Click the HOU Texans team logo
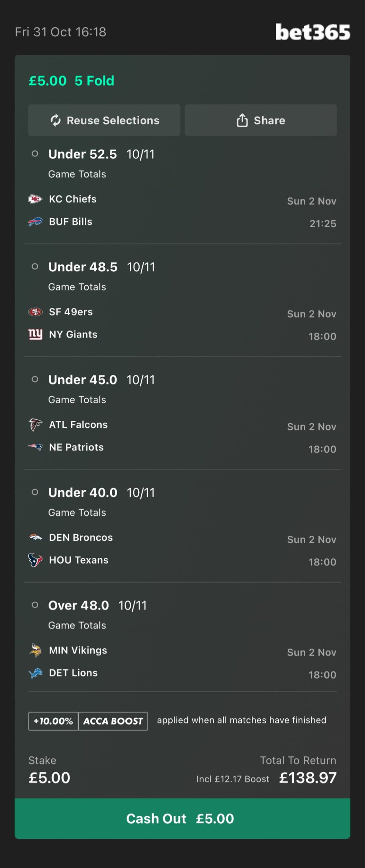This screenshot has height=868, width=365. click(35, 560)
